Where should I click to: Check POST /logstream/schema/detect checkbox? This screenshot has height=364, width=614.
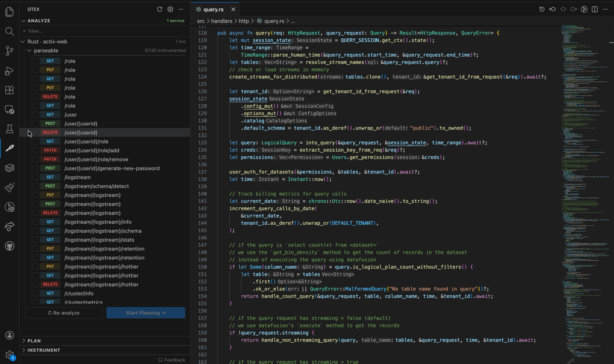coord(35,186)
